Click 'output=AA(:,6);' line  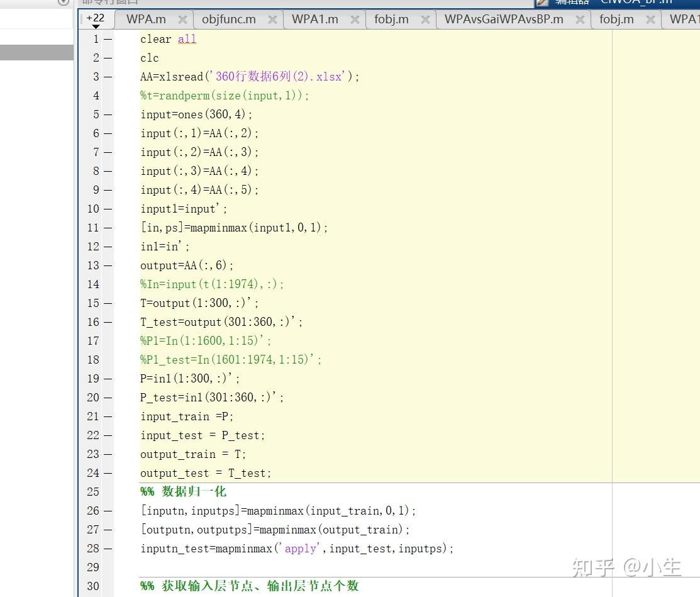(187, 265)
